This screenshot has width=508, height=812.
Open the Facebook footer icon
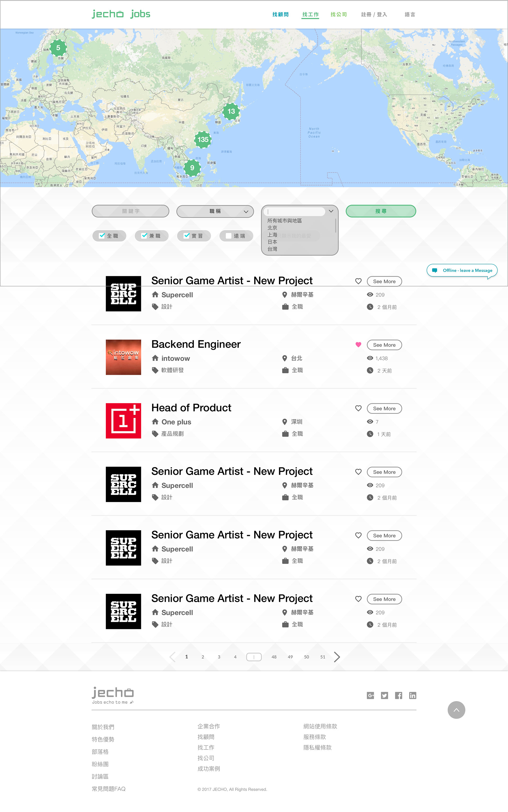tap(398, 695)
